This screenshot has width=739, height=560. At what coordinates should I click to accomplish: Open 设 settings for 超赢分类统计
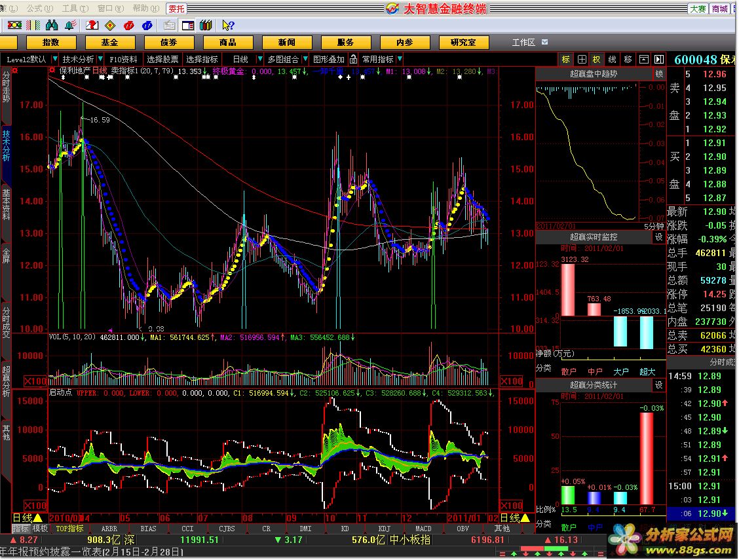click(659, 385)
